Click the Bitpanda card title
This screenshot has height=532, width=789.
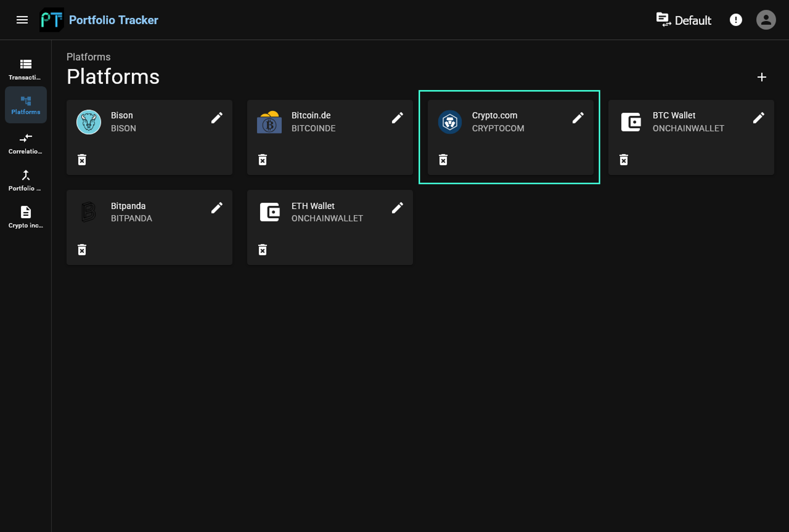pos(128,206)
